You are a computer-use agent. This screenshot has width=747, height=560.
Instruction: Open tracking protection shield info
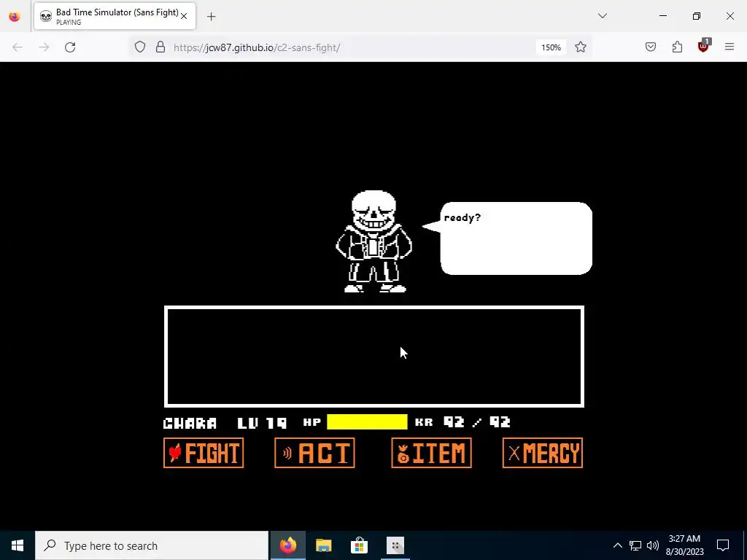pos(139,47)
